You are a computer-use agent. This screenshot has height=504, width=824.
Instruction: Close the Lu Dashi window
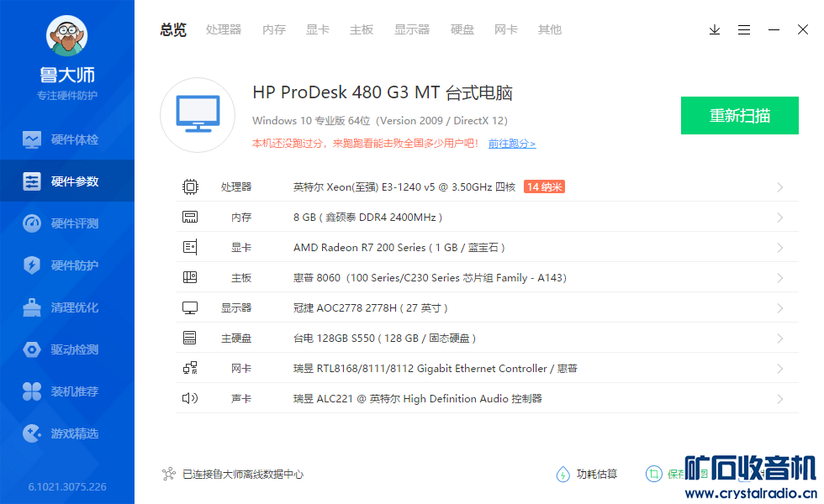tap(802, 30)
